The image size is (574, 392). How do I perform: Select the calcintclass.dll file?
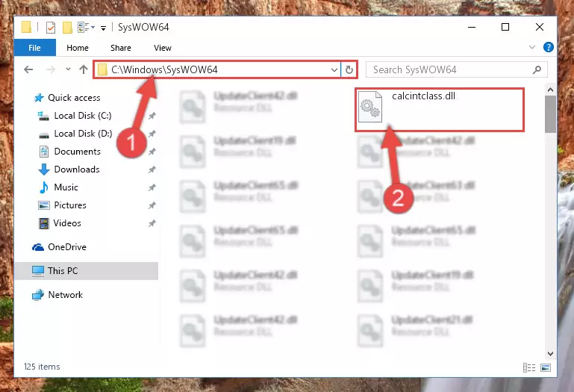[440, 110]
